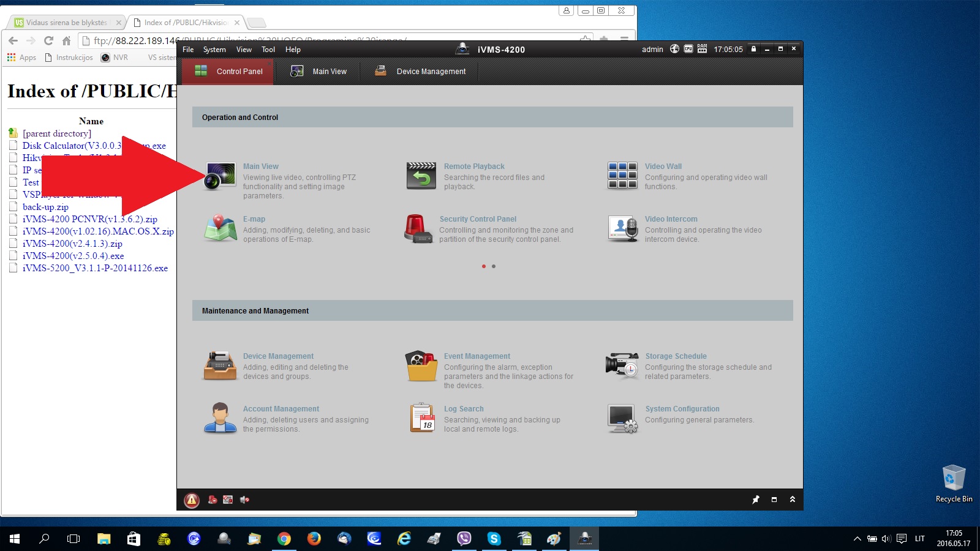
Task: Download the iVMS-4200(v2.4.1.3).zip file
Action: tap(72, 244)
